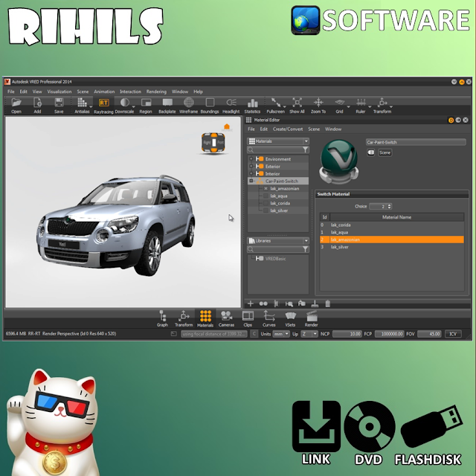Toggle the lak_aqua checkbox in tree
The width and height of the screenshot is (476, 476).
pos(266,196)
